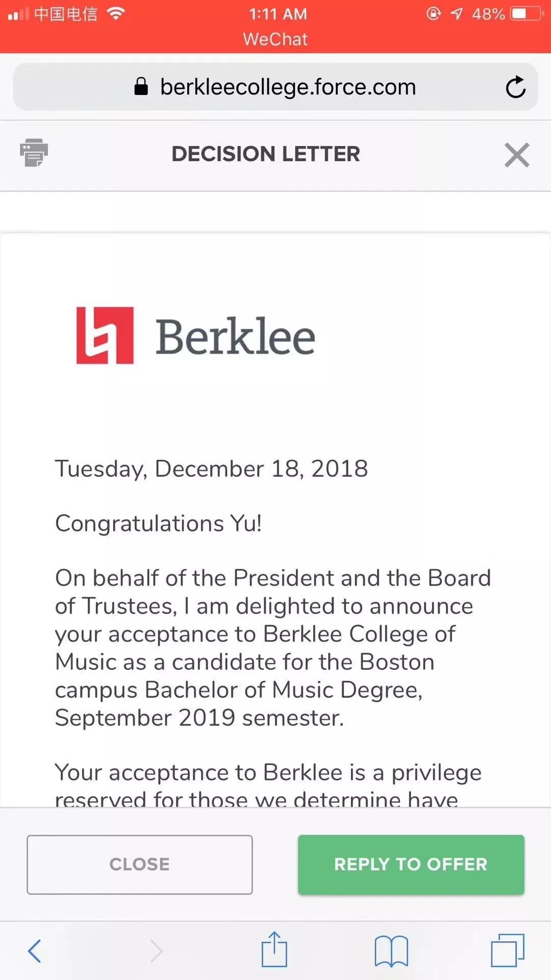Tap the lock icon in address bar

(141, 87)
